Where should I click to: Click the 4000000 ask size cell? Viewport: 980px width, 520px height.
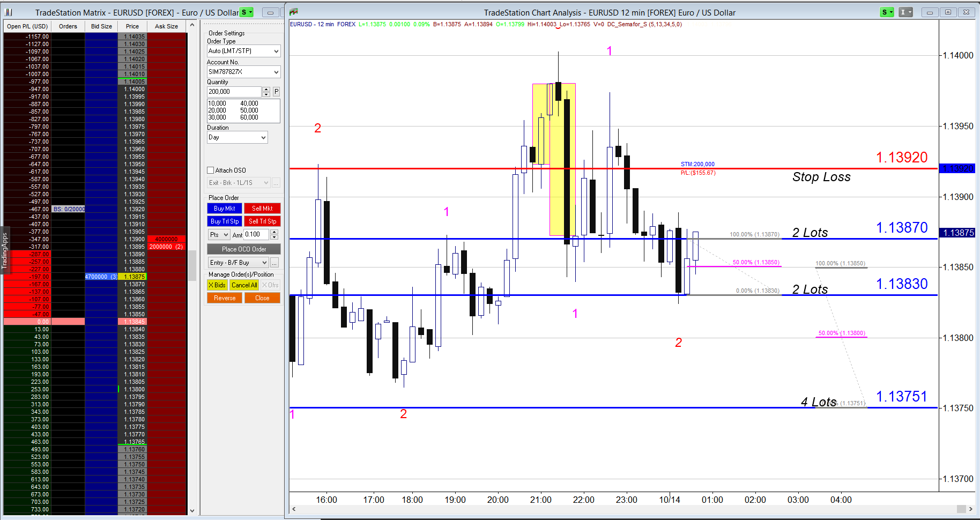click(x=166, y=239)
